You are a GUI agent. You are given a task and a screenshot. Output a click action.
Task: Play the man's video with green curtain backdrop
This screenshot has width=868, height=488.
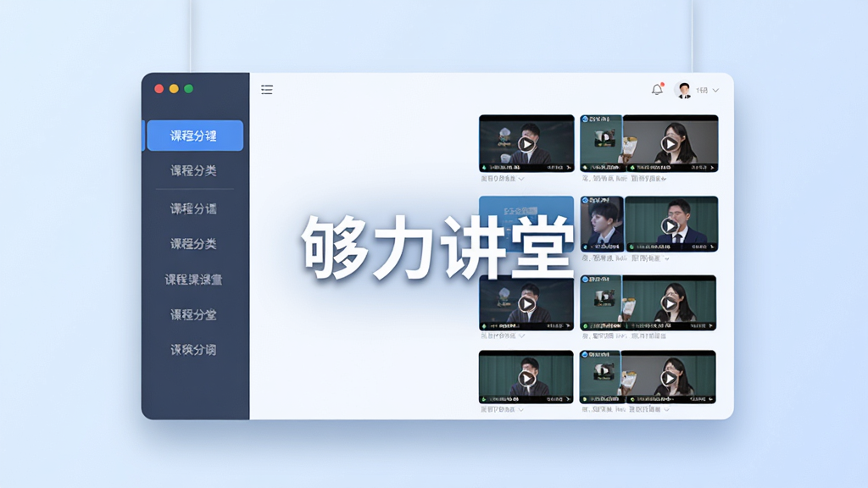coord(526,379)
